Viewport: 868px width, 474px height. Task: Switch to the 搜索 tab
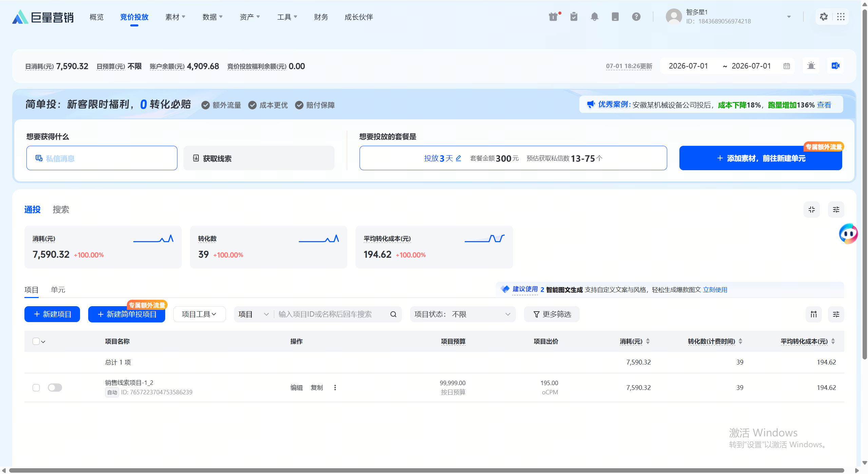click(x=61, y=210)
